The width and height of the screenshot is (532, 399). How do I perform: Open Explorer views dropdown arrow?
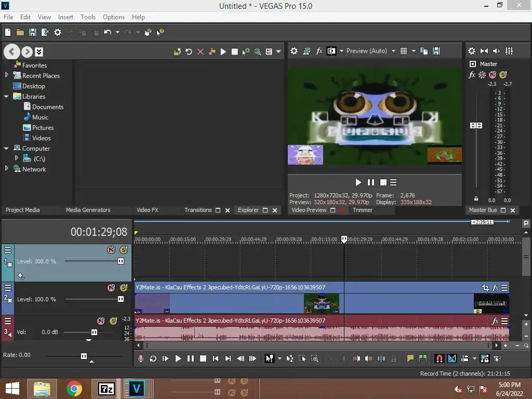coord(278,51)
